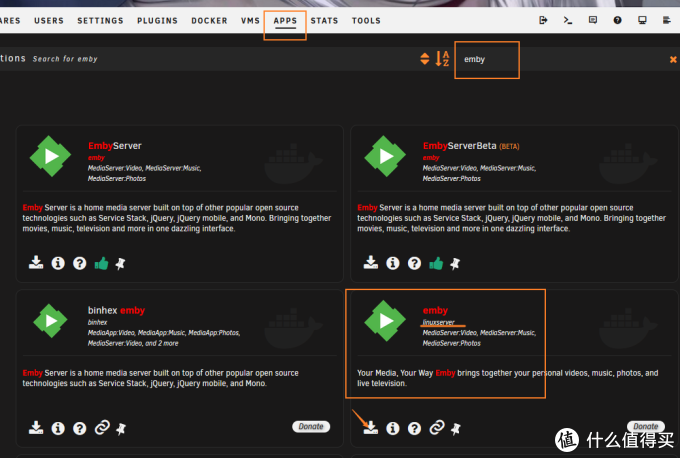Image resolution: width=680 pixels, height=458 pixels.
Task: Open the terminal icon in top bar
Action: coord(568,20)
